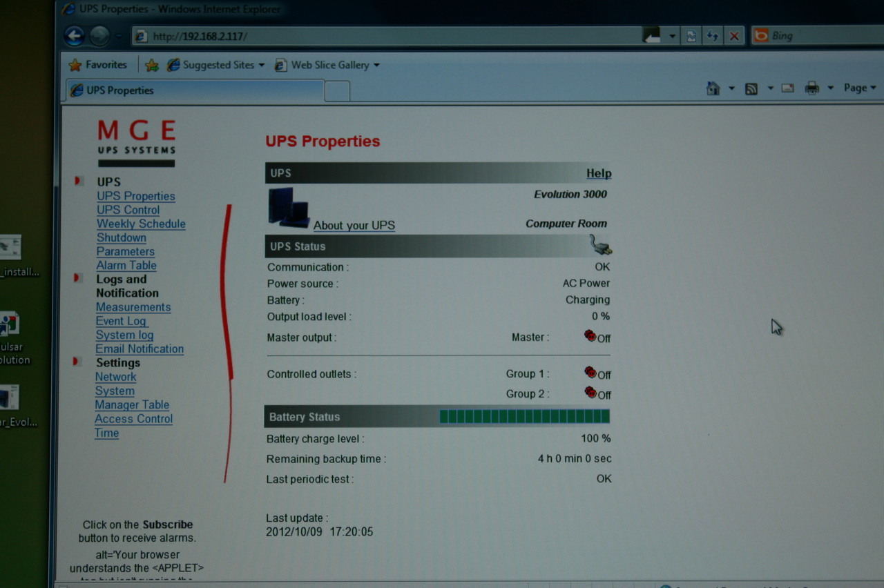The image size is (884, 588).
Task: Click the Charging battery value
Action: pyautogui.click(x=588, y=300)
